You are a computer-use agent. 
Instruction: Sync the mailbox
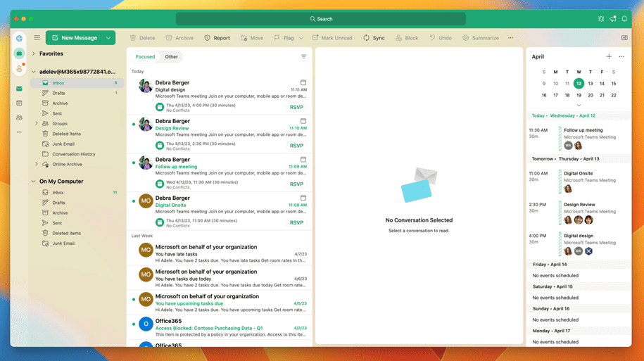point(374,38)
